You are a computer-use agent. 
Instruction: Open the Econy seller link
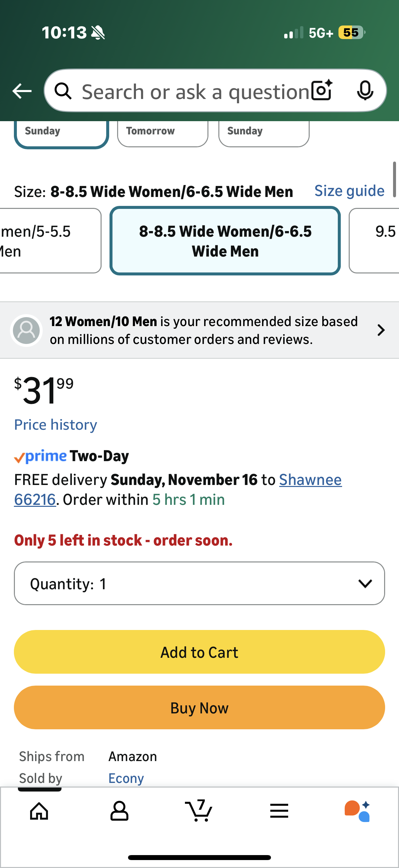click(126, 778)
